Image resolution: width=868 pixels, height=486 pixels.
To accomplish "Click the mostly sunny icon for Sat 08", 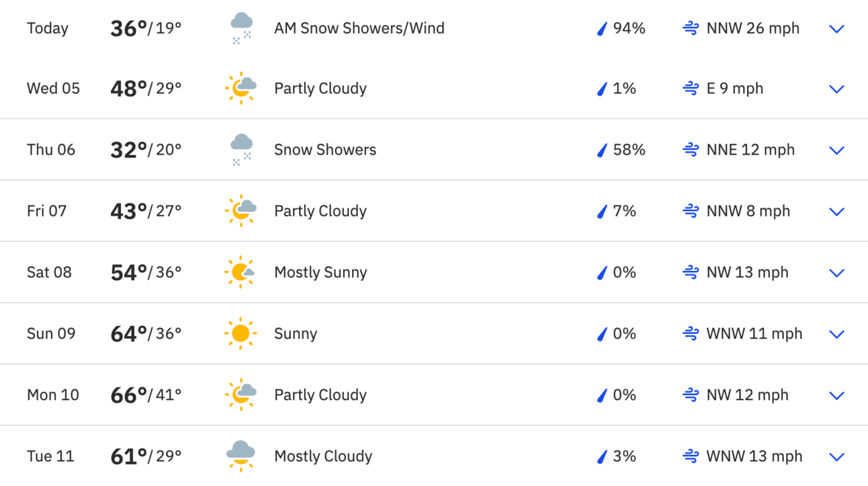I will click(x=240, y=272).
